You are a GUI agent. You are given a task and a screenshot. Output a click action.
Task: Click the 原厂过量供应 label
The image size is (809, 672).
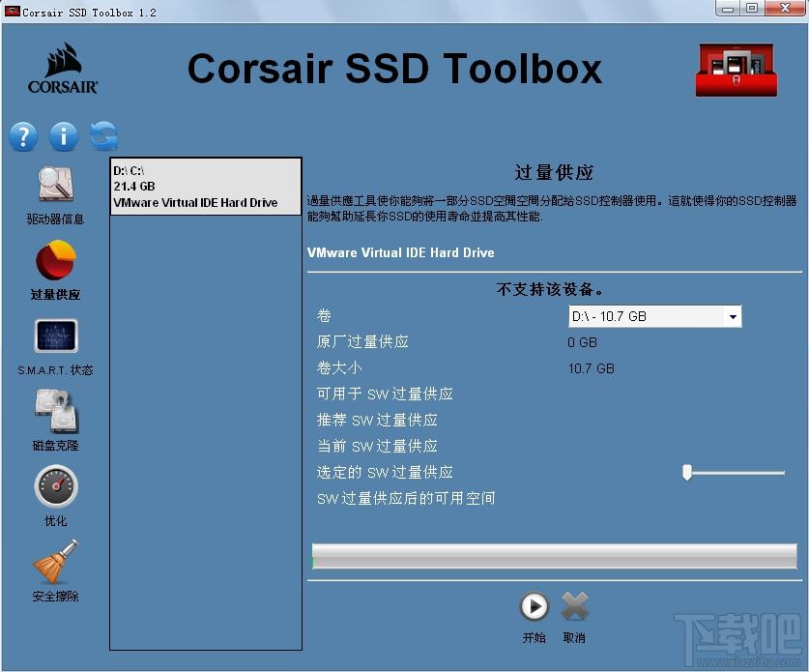point(362,341)
